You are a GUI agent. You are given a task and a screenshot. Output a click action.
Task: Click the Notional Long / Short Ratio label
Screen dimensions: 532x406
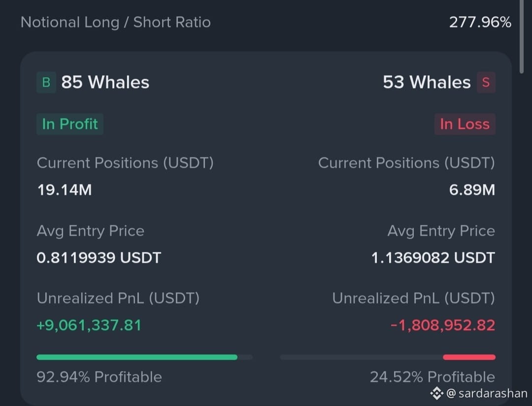pos(116,22)
